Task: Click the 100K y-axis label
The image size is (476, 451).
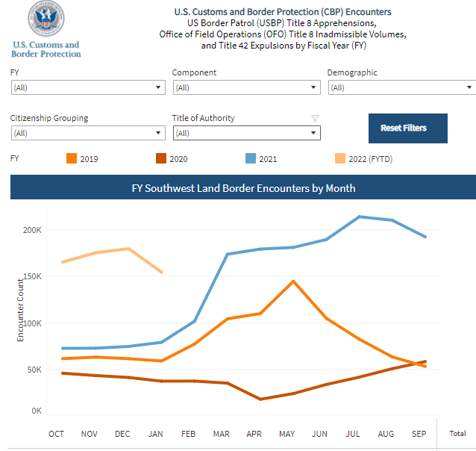Action: [x=33, y=323]
